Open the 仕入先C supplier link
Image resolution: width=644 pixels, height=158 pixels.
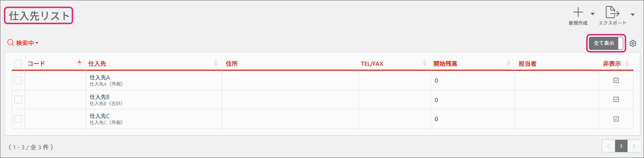pyautogui.click(x=100, y=116)
